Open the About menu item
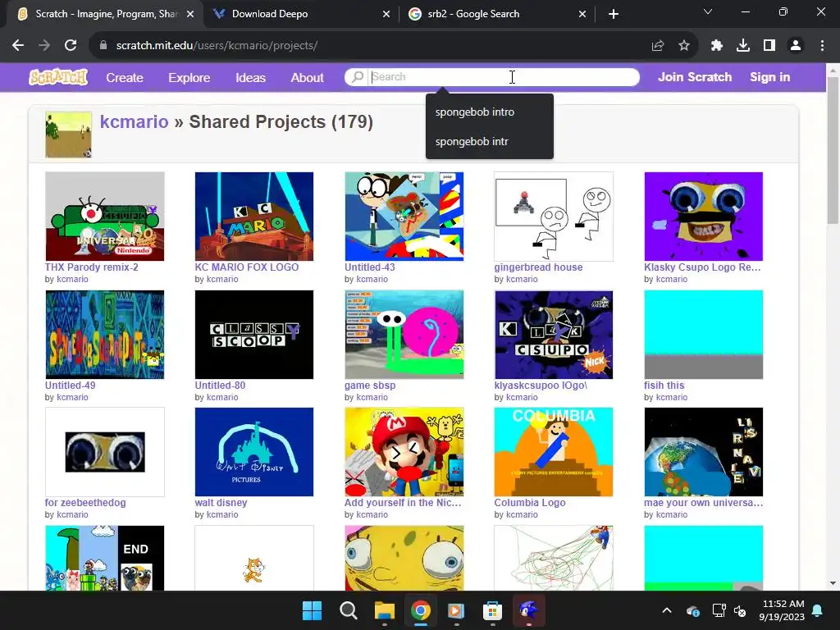Viewport: 840px width, 630px height. coord(307,78)
